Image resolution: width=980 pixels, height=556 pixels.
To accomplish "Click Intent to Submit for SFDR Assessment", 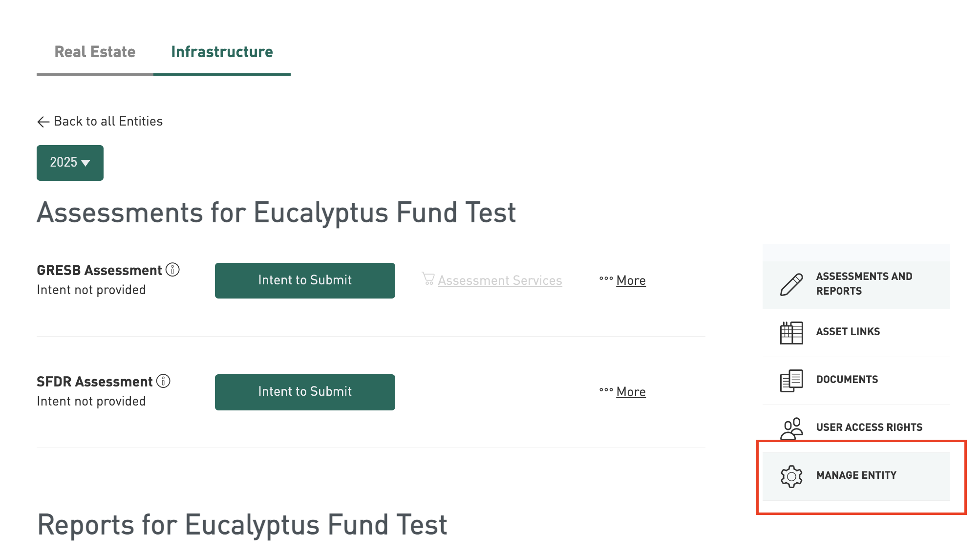I will pyautogui.click(x=305, y=392).
